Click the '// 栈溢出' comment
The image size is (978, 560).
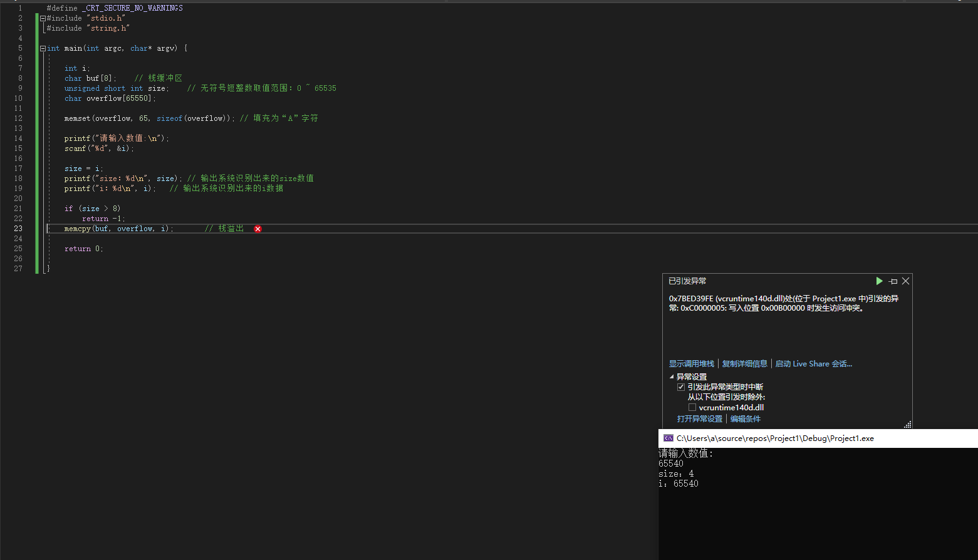[x=224, y=229]
